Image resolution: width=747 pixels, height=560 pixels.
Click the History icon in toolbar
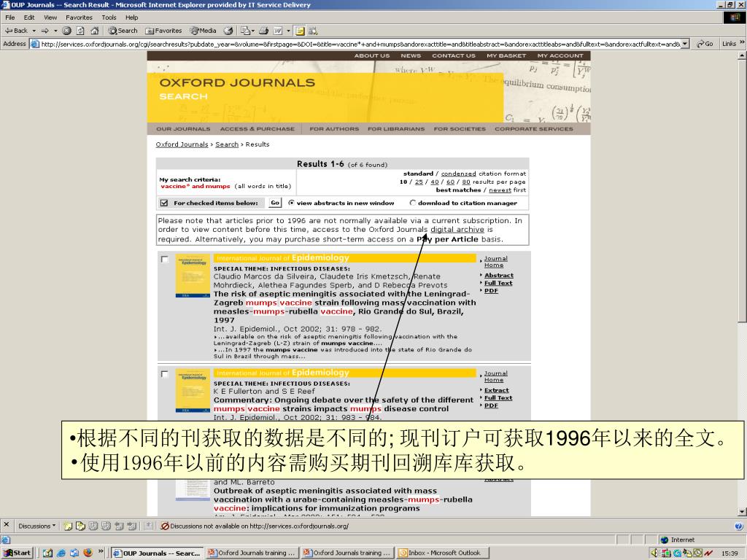tap(228, 31)
